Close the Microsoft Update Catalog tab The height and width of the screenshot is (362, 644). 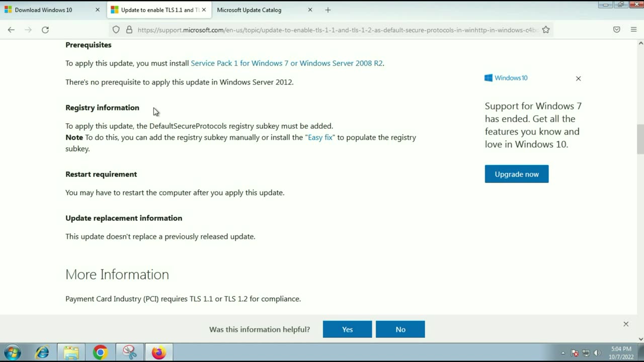310,10
